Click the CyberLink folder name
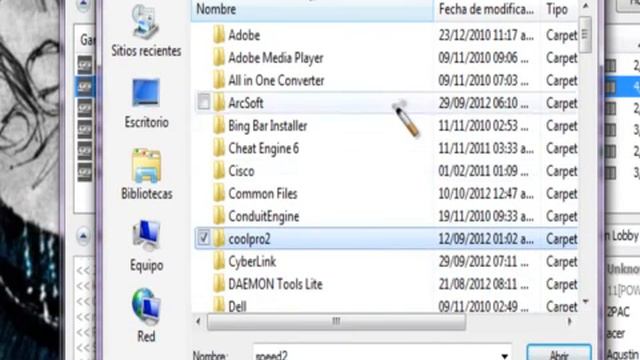This screenshot has height=360, width=640. coord(252,262)
